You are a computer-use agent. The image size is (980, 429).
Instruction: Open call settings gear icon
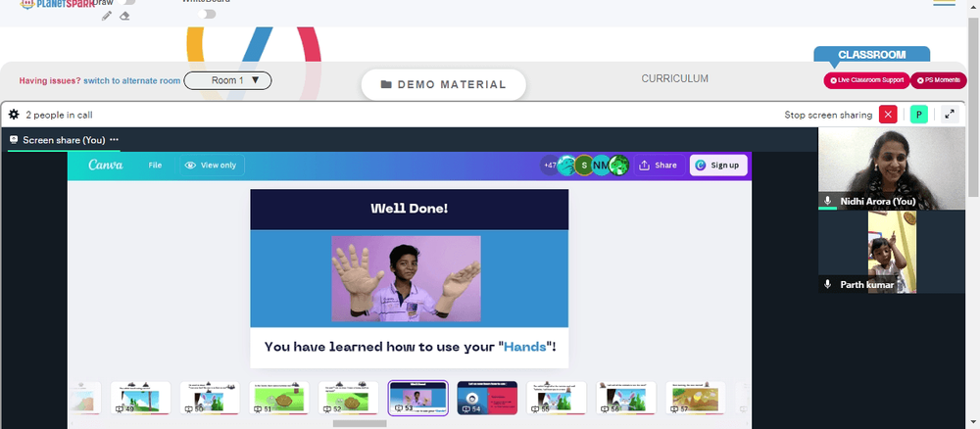[14, 115]
